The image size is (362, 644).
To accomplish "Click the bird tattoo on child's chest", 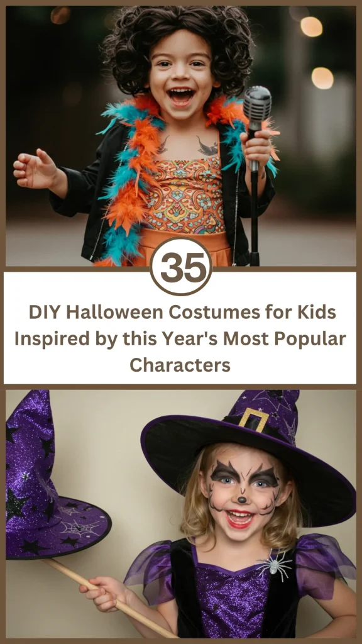I will pos(207,145).
